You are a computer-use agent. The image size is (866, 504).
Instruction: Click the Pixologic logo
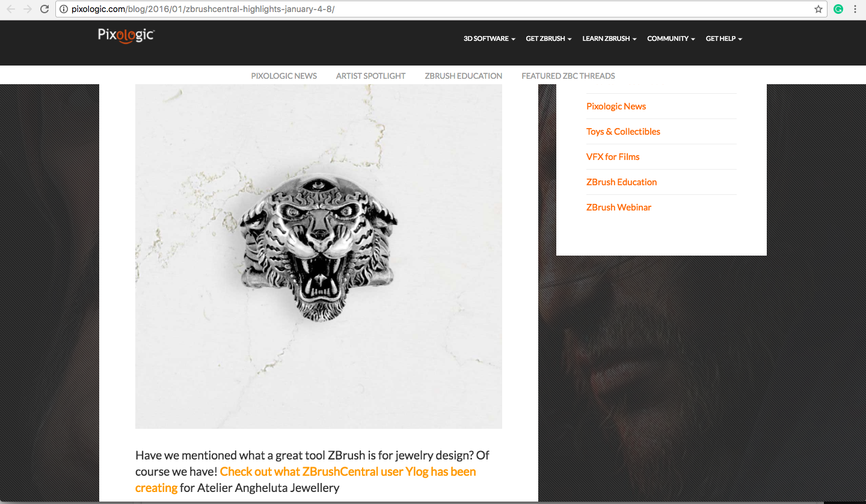tap(126, 35)
